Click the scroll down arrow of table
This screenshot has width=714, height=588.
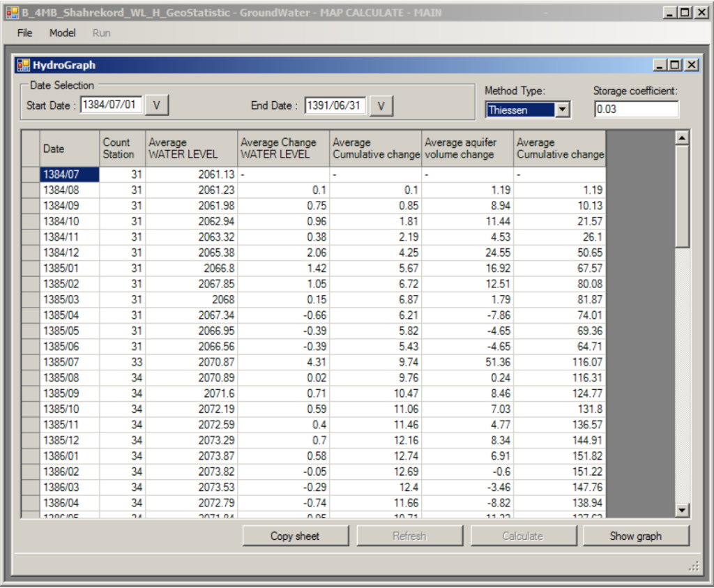683,511
